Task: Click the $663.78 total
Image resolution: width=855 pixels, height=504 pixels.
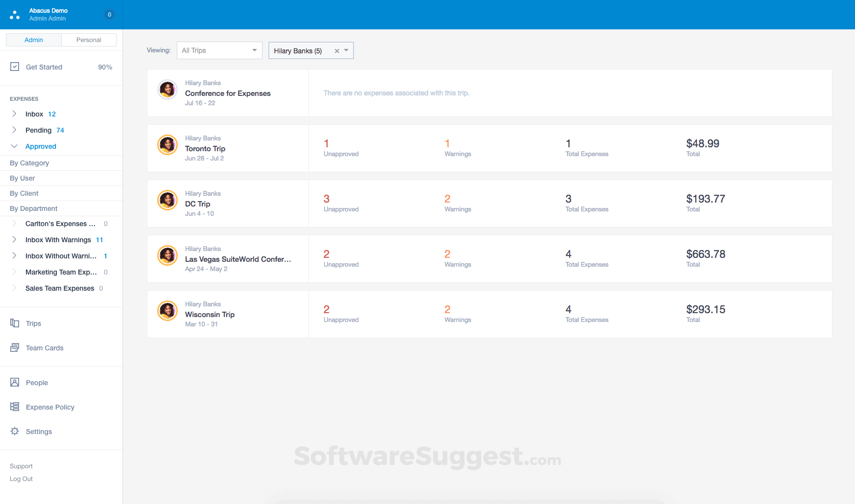Action: [706, 254]
